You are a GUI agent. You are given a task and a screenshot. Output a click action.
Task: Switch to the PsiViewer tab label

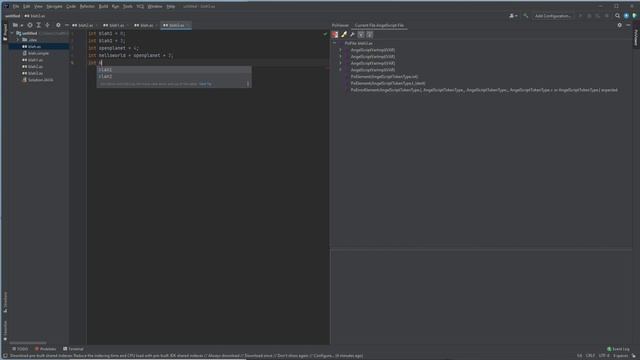[x=340, y=25]
